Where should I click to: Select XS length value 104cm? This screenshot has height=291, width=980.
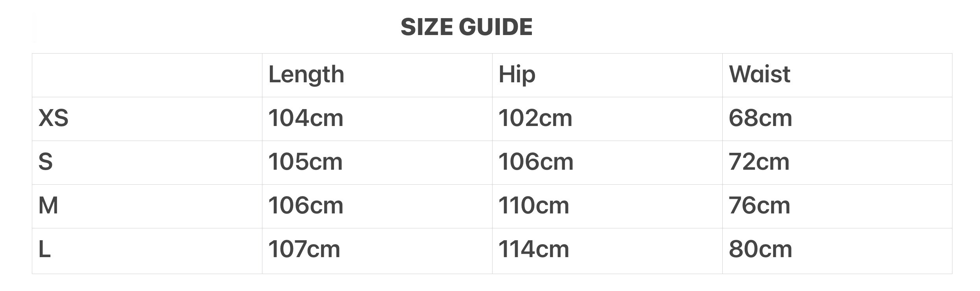[306, 118]
